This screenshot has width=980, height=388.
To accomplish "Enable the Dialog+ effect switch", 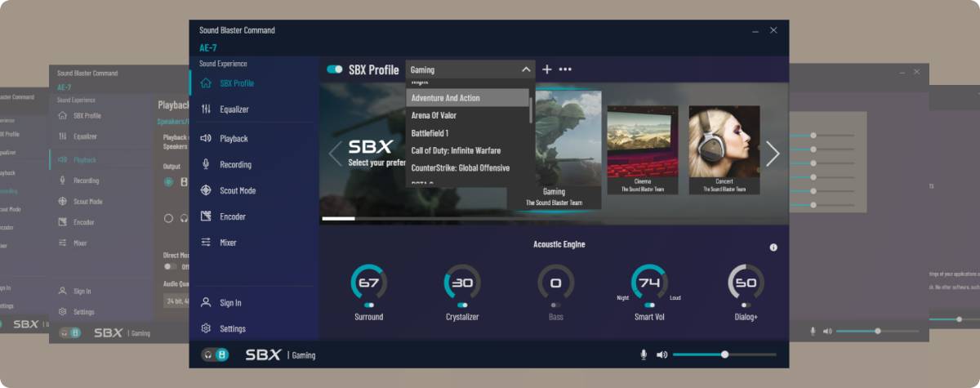I will pyautogui.click(x=746, y=305).
